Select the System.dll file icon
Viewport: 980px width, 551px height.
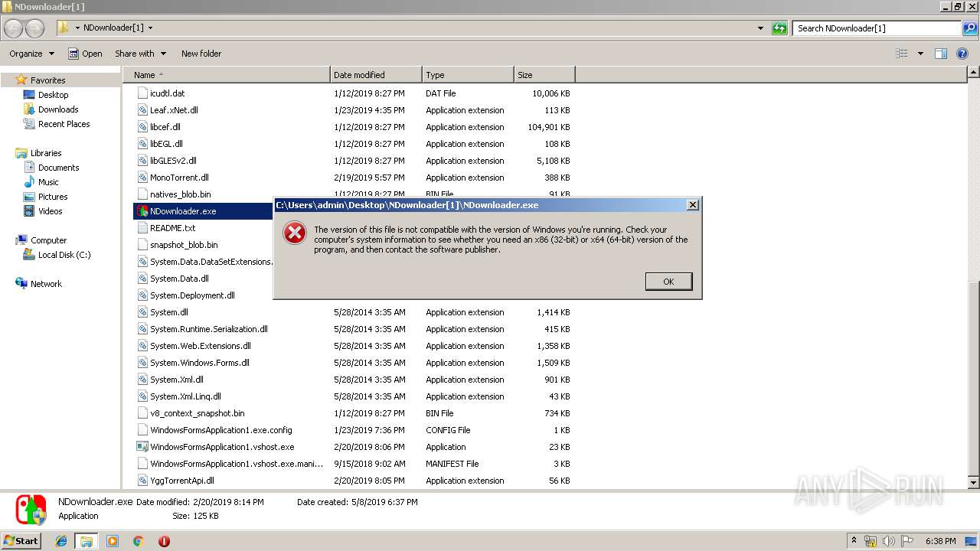coord(142,312)
